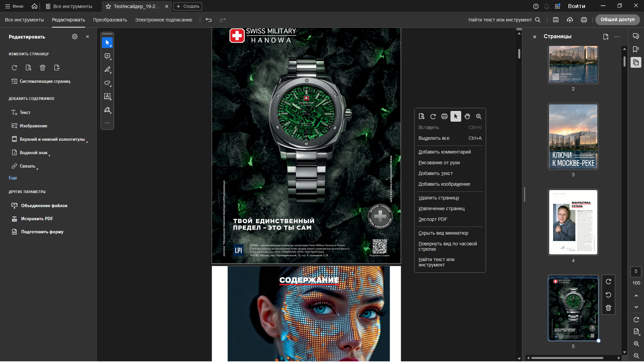This screenshot has height=362, width=644.
Task: Toggle the Pages panel icon in right sidebar
Action: (636, 63)
